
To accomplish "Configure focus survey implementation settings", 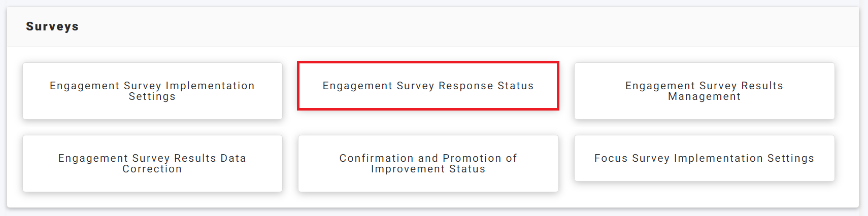I will (x=704, y=158).
